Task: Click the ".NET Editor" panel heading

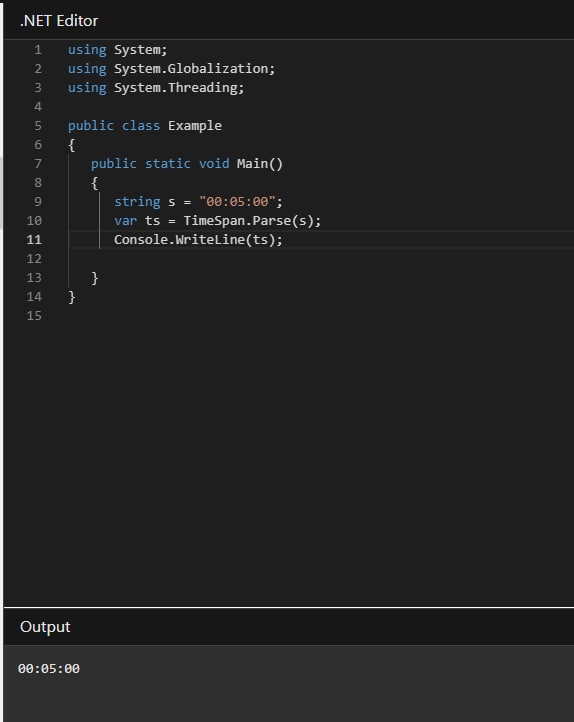Action: coord(59,21)
